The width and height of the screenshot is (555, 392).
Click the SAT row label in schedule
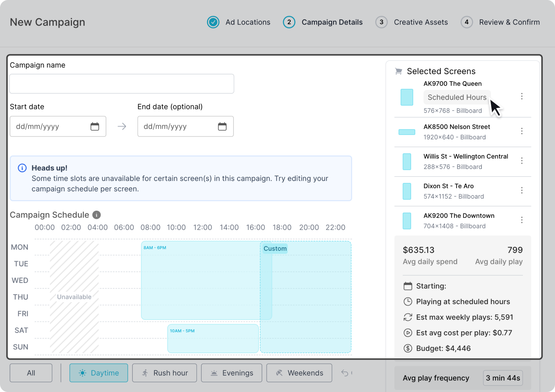tap(21, 330)
